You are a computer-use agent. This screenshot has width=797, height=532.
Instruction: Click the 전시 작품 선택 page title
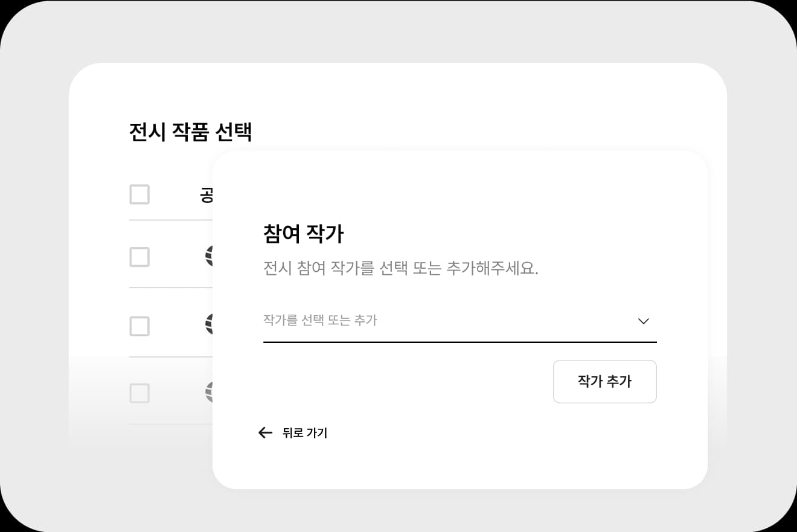(x=190, y=132)
